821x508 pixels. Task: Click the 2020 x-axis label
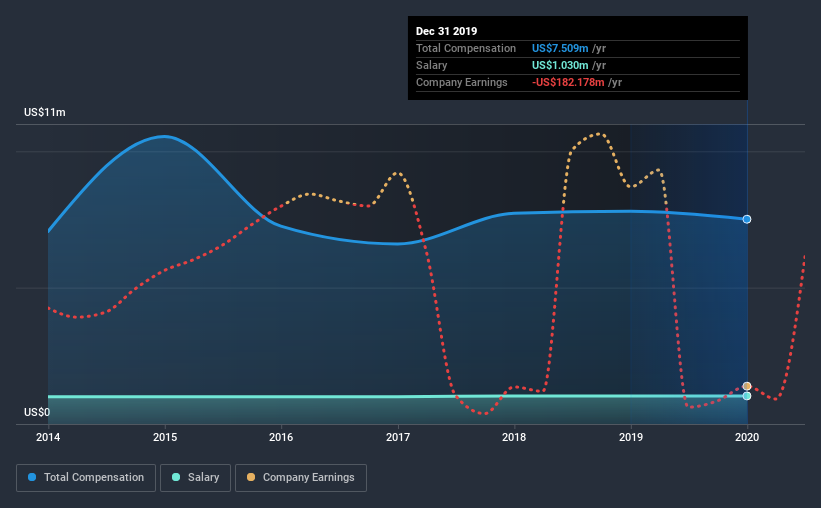[x=747, y=437]
